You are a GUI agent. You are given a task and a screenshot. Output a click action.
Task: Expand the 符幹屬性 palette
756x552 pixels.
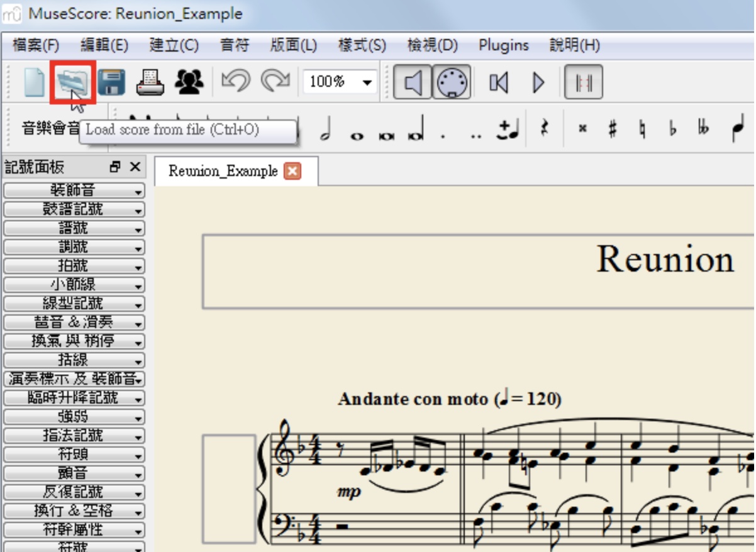[74, 530]
